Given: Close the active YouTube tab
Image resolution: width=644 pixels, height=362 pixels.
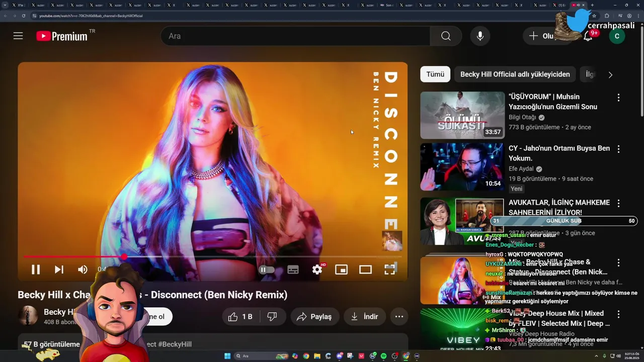Looking at the screenshot, I should [x=584, y=5].
